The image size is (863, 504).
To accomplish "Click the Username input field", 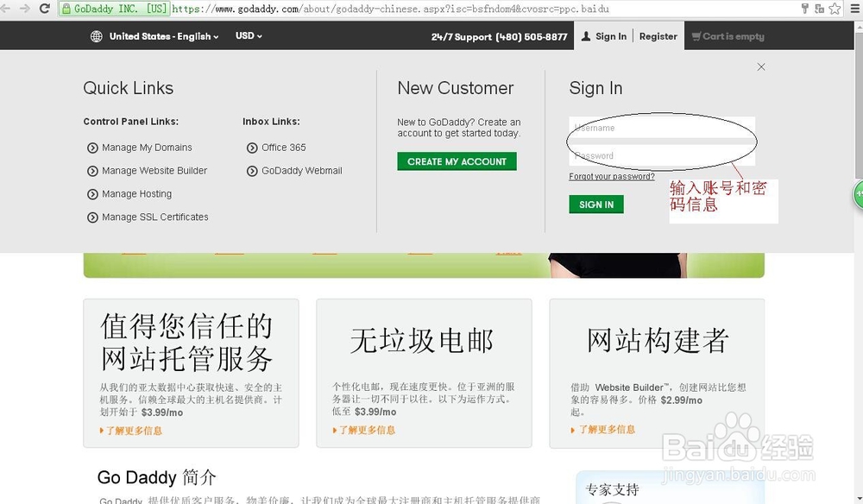I will click(x=661, y=128).
